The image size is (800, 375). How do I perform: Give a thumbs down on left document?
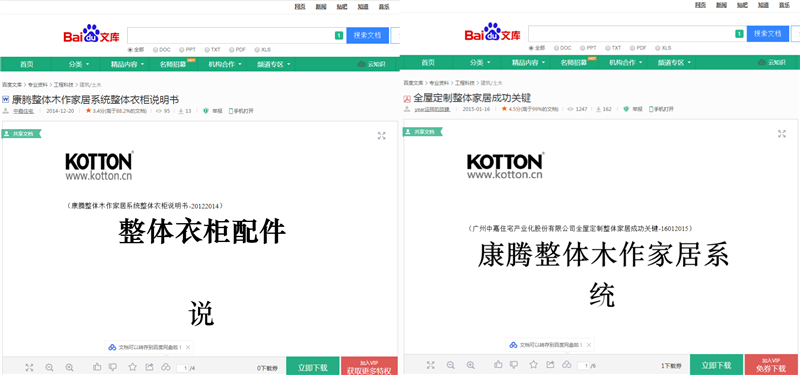point(113,366)
